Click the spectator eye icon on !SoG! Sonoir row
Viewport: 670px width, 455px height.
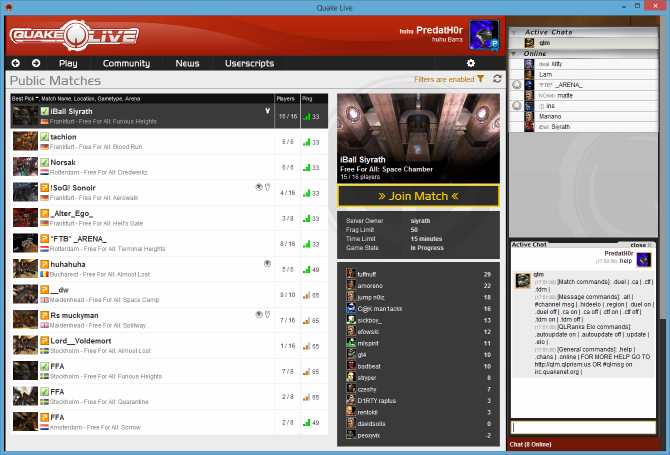point(259,187)
